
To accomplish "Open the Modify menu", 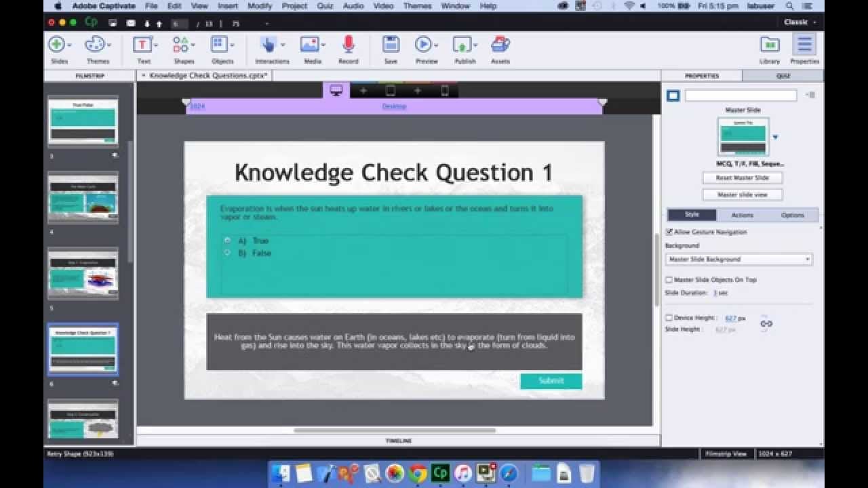I will [x=260, y=6].
